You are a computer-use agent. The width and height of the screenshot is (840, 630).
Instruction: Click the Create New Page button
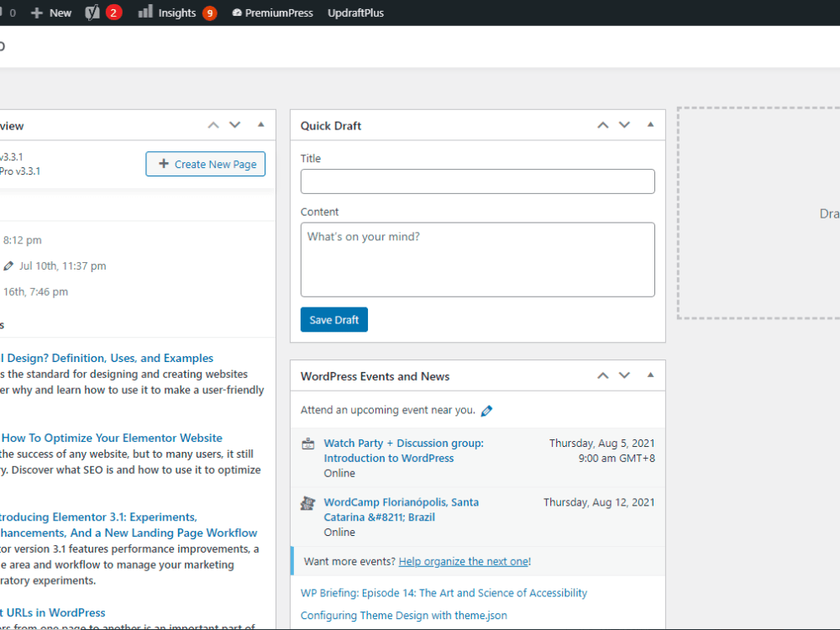tap(205, 164)
